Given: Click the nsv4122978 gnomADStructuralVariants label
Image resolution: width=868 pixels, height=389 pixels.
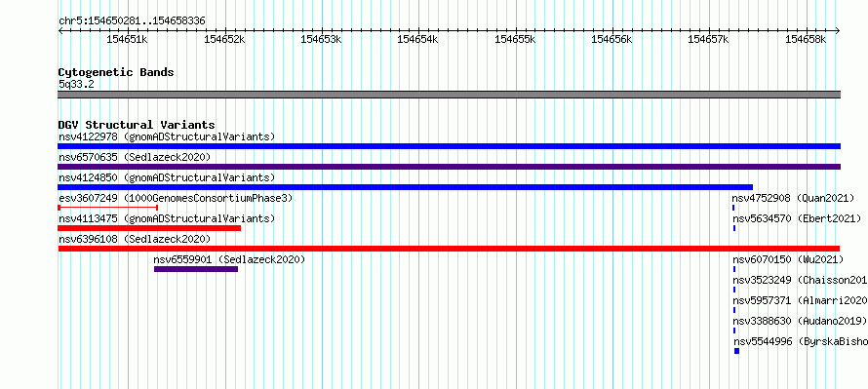Looking at the screenshot, I should click(167, 136).
